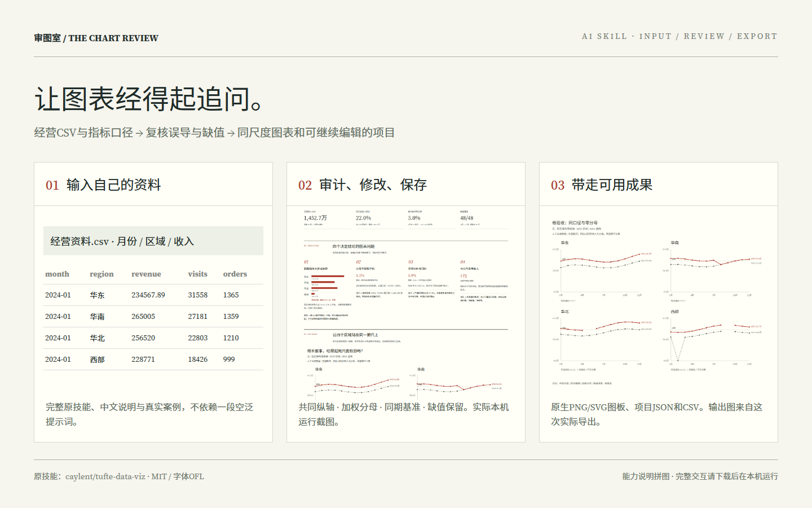Click the caption beginning 原生PNG/SVG图板
Screen dimensions: 812x508
click(x=657, y=414)
